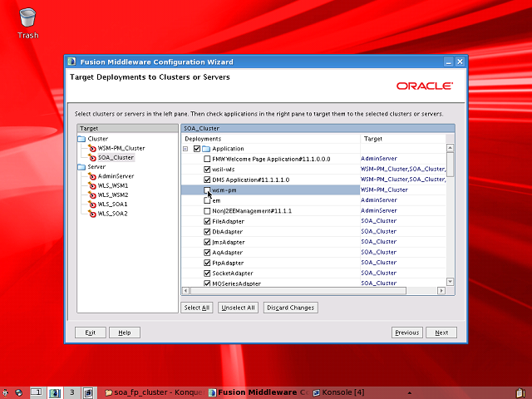This screenshot has height=399, width=532.
Task: Switch to virtual desktop 2
Action: tap(54, 392)
